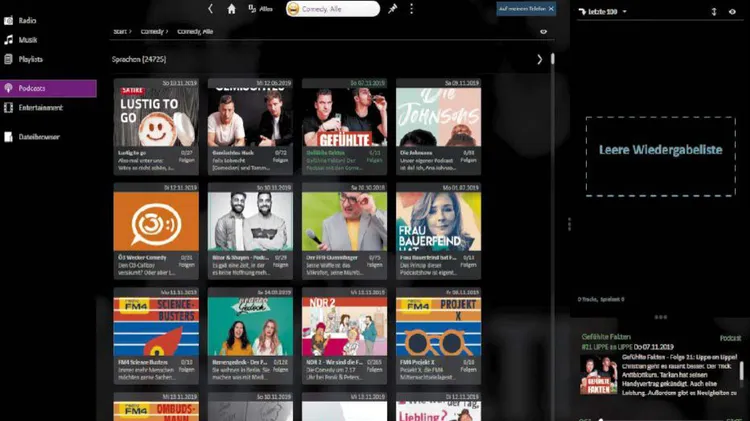Screen dimensions: 750x421
Task: Click the 'Alles' language filter button
Action: pos(261,9)
